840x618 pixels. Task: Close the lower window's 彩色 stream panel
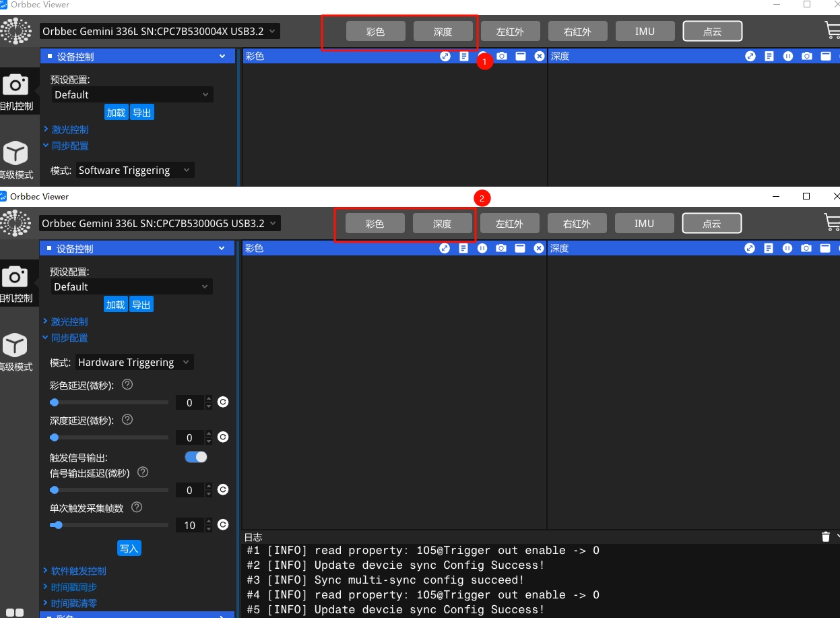pos(539,249)
